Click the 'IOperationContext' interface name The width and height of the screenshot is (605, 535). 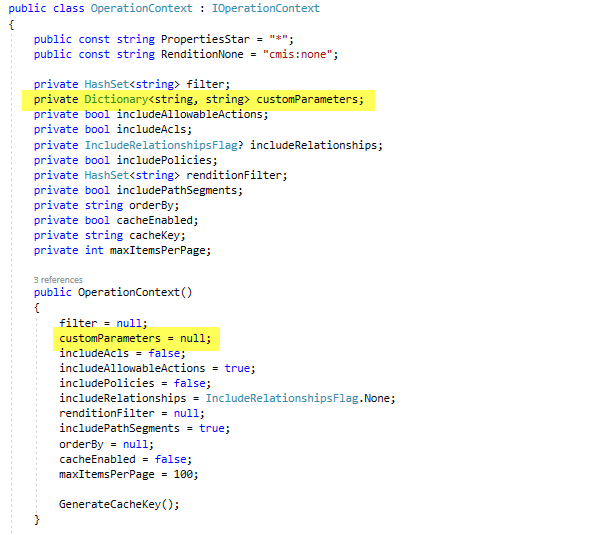(265, 8)
